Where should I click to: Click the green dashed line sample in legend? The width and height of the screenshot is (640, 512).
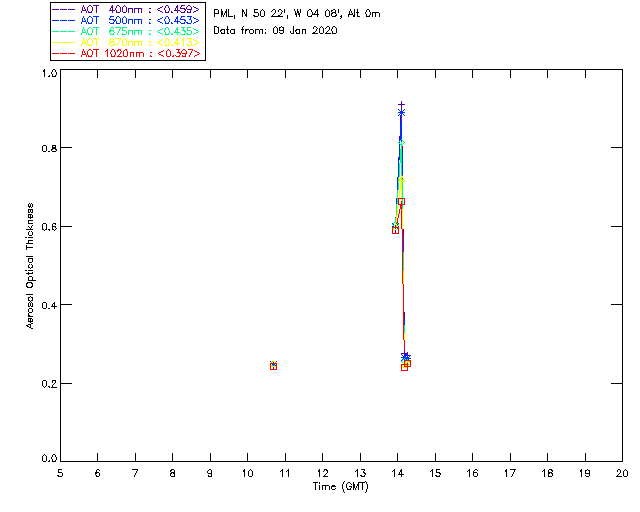pyautogui.click(x=64, y=31)
